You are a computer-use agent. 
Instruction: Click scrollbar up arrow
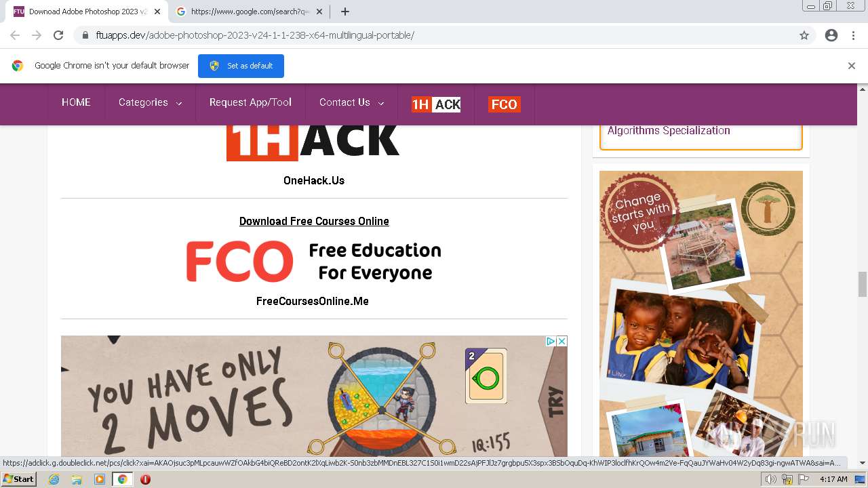pyautogui.click(x=863, y=89)
